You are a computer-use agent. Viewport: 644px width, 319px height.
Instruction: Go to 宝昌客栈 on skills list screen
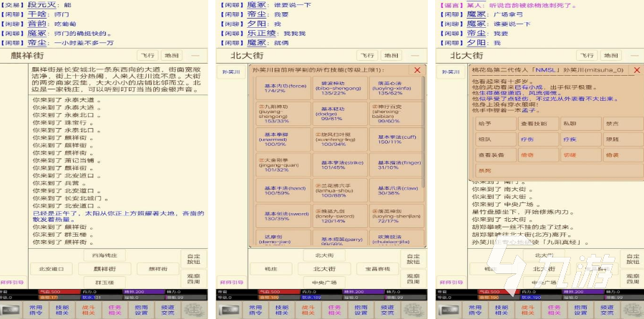point(379,269)
